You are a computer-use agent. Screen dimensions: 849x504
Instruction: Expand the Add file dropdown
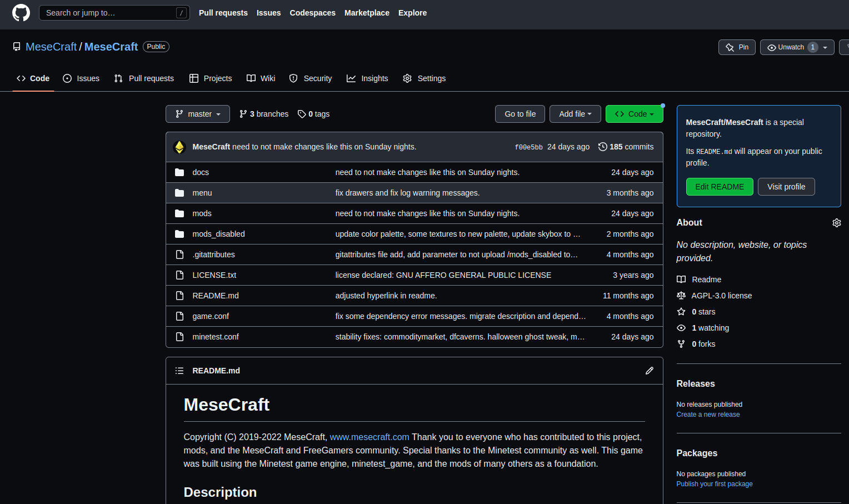575,114
